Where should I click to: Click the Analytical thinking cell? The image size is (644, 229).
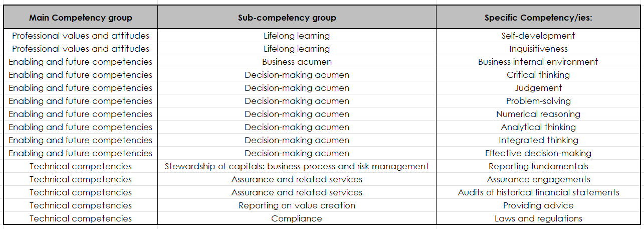point(538,127)
